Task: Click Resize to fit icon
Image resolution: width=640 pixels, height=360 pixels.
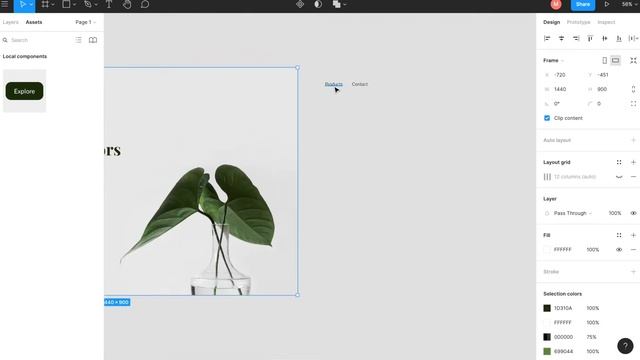Action: point(633,60)
